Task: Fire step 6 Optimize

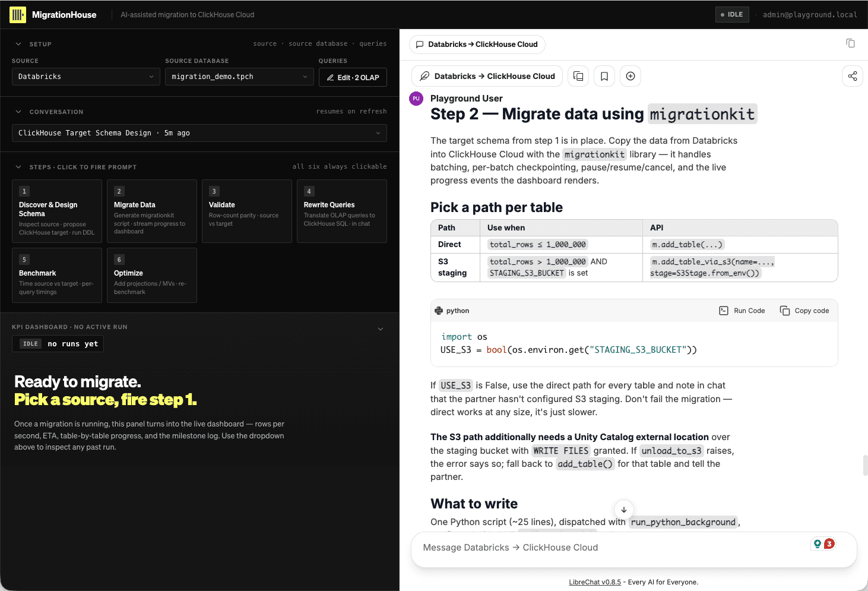Action: [x=152, y=275]
